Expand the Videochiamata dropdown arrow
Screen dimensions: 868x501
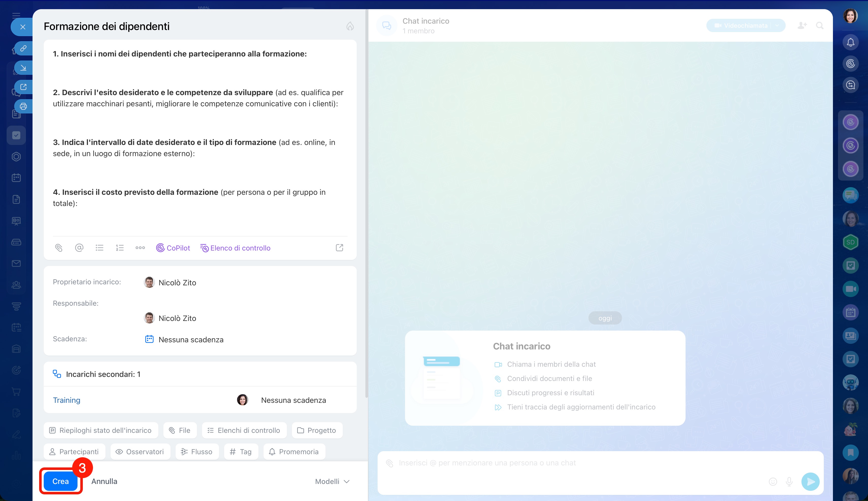pos(777,25)
